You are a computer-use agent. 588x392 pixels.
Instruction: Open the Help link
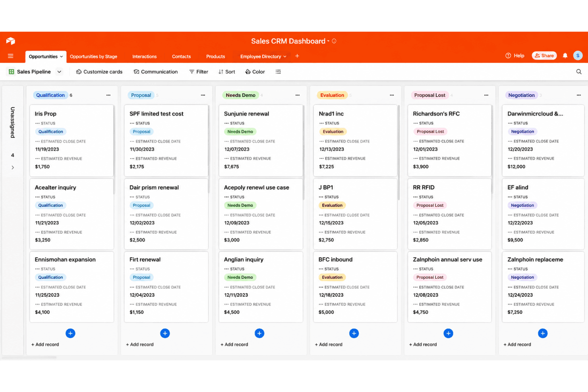(x=515, y=56)
